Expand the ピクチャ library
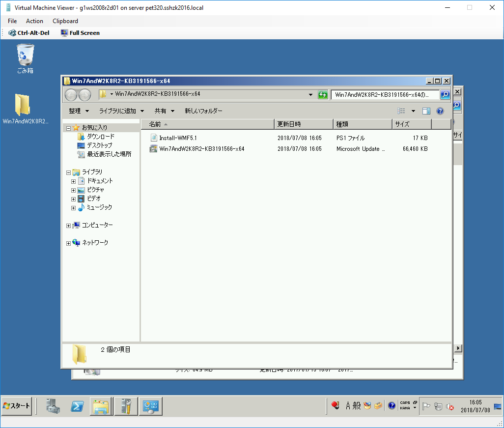The width and height of the screenshot is (504, 428). point(74,190)
